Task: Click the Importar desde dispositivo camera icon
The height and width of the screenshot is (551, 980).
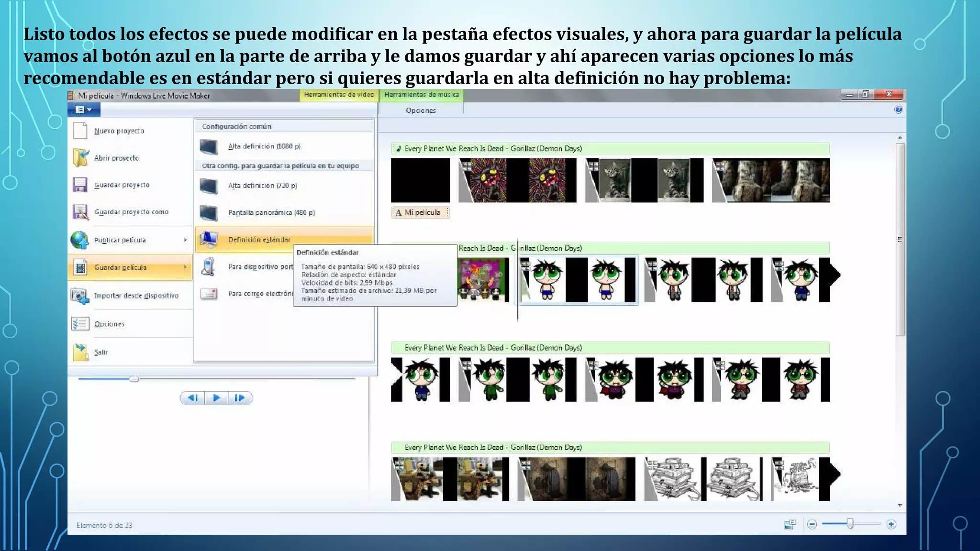Action: point(79,296)
